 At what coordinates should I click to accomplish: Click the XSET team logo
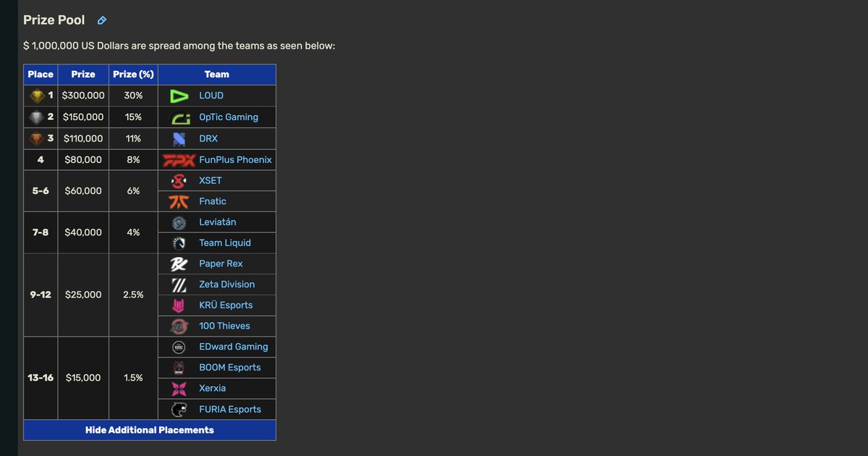tap(179, 181)
